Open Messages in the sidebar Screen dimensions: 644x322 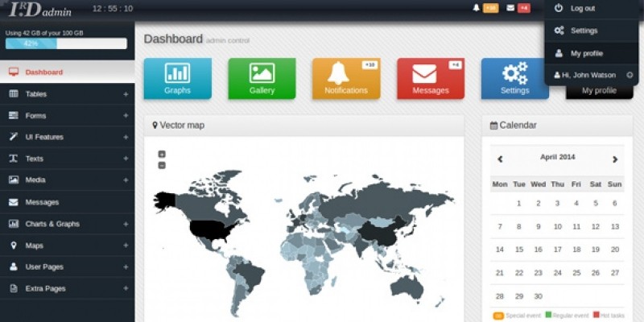click(42, 202)
